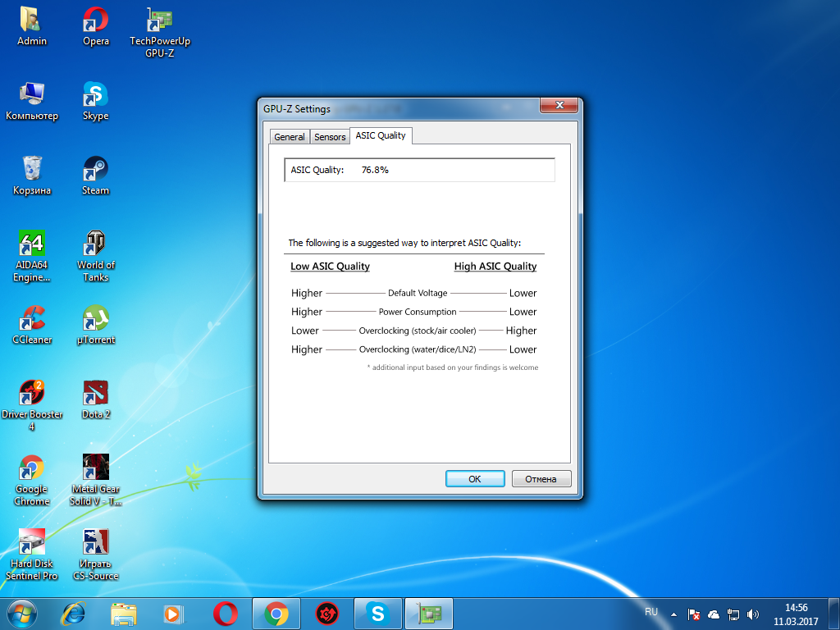
Task: Launch Opera from the desktop shortcut
Action: pos(95,27)
